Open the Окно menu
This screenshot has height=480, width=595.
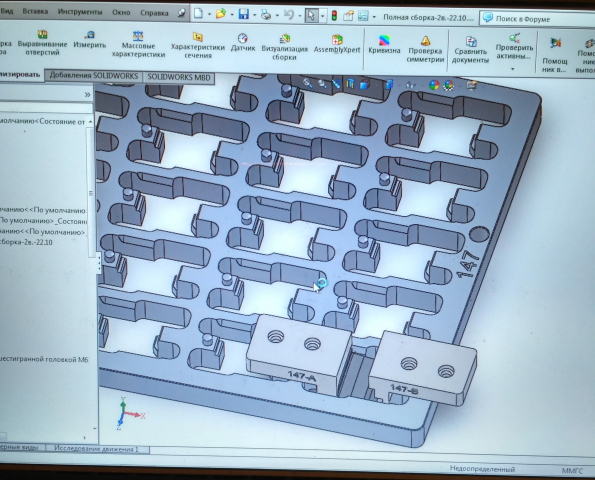pos(121,13)
